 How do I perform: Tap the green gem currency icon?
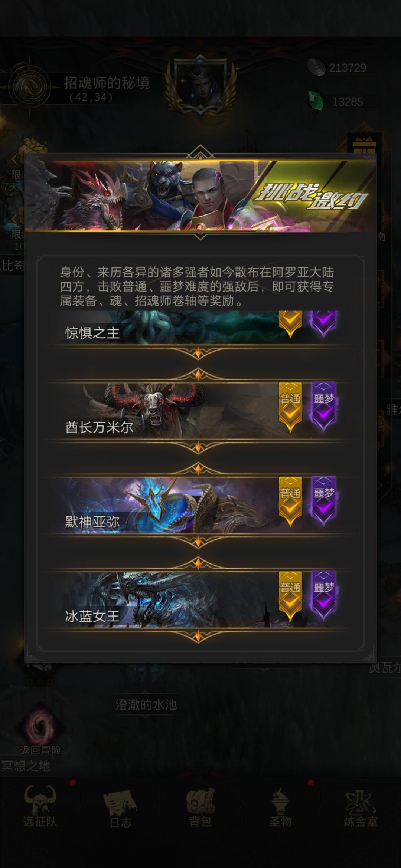316,100
